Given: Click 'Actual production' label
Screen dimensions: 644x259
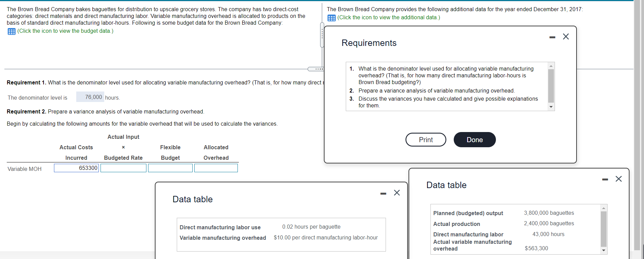Looking at the screenshot, I should [x=457, y=224].
